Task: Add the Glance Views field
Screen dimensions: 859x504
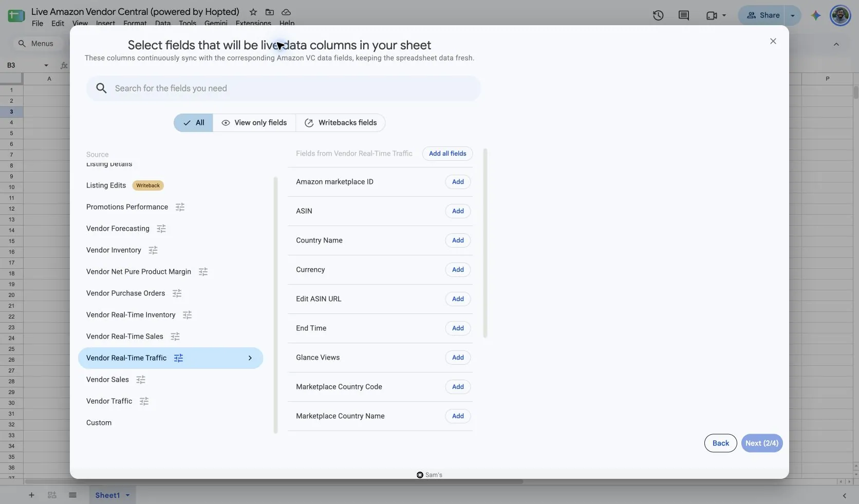Action: point(458,358)
